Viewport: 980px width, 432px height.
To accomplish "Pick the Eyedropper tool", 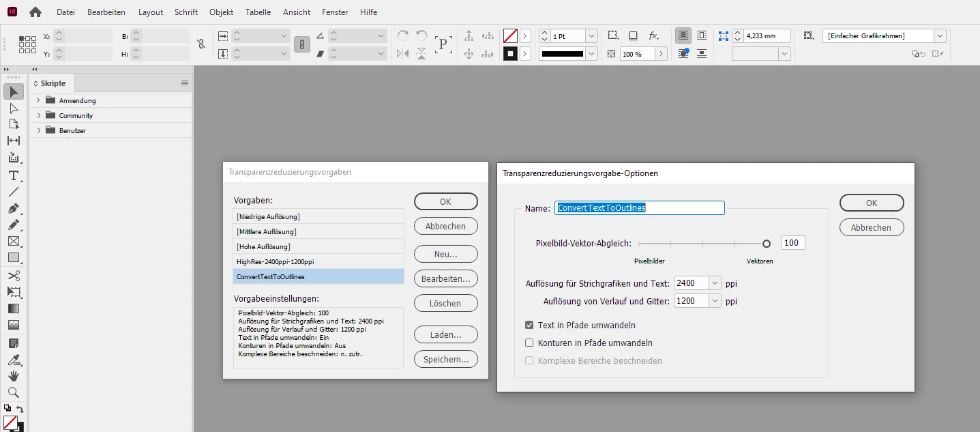I will 13,360.
